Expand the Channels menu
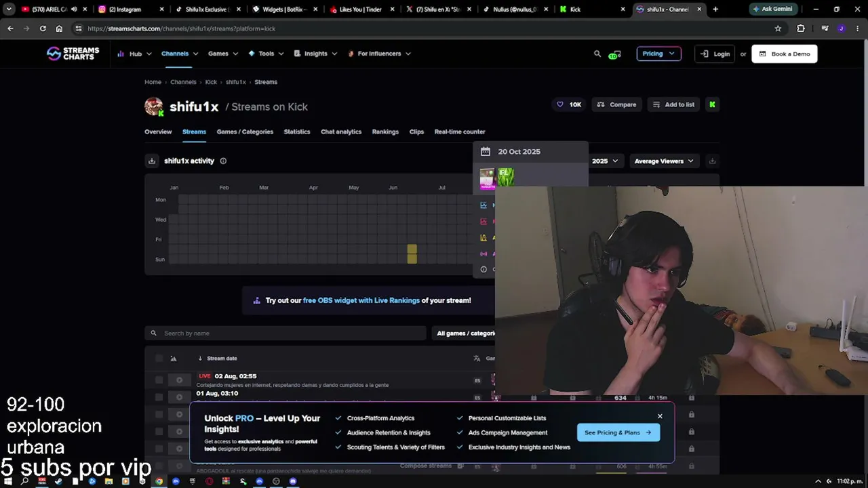Image resolution: width=868 pixels, height=488 pixels. [x=180, y=54]
